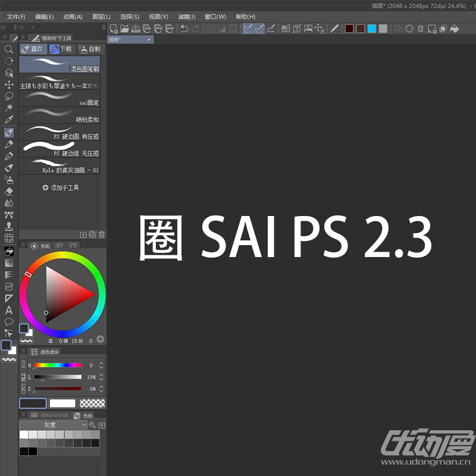
Task: Enable the transparent color swatch
Action: (x=92, y=403)
